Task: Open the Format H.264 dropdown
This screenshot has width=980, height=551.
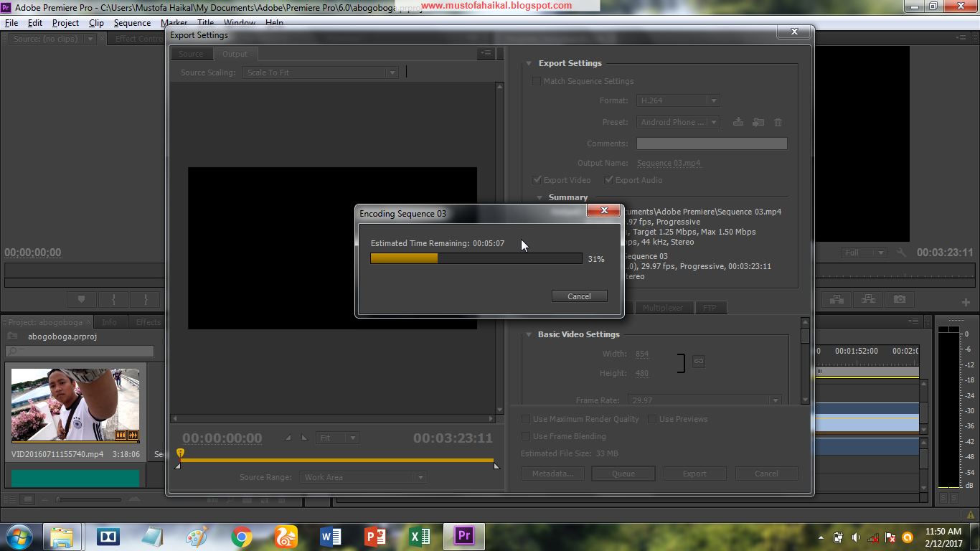Action: tap(678, 101)
